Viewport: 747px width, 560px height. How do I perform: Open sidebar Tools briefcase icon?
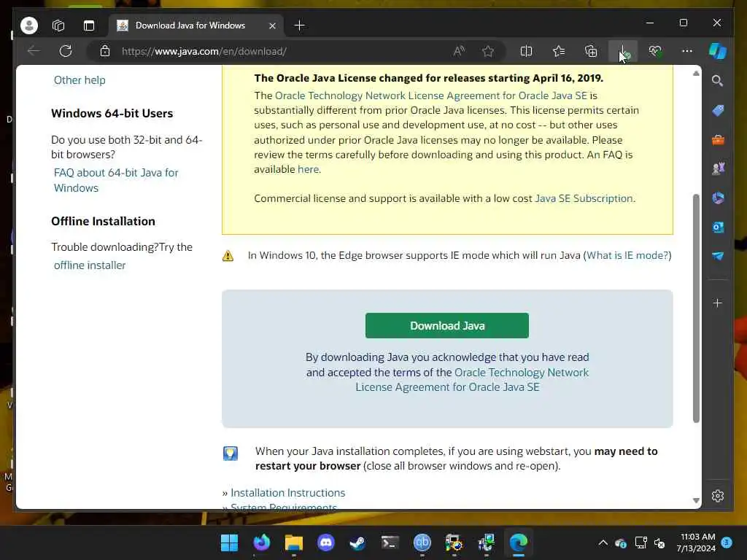(x=718, y=140)
